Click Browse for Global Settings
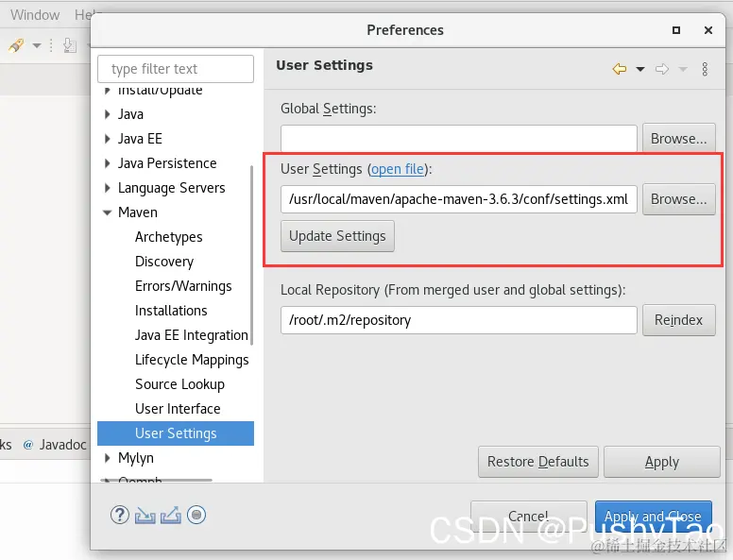The height and width of the screenshot is (560, 733). [679, 139]
